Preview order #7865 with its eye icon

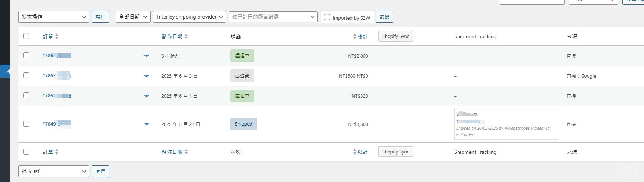click(x=146, y=56)
